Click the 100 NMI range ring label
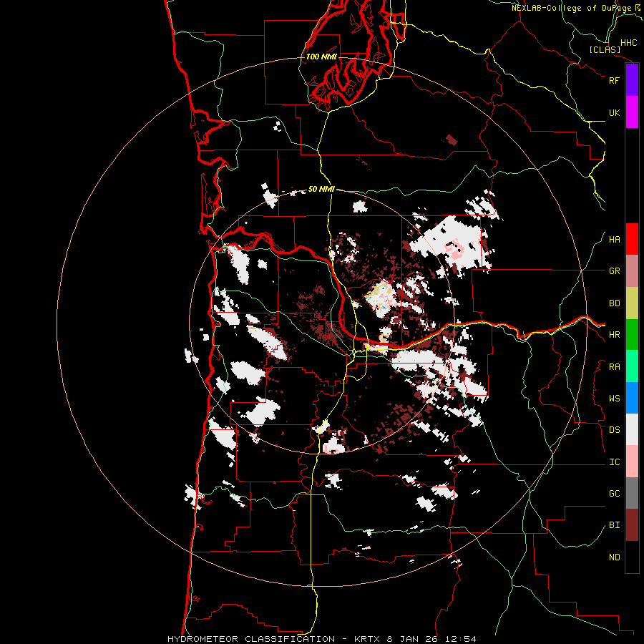 click(321, 57)
